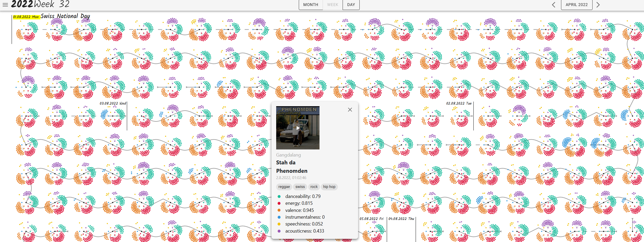Viewport: 644px width, 242px height.
Task: Select the 05.08.2022 Fri date marker
Action: (371, 219)
